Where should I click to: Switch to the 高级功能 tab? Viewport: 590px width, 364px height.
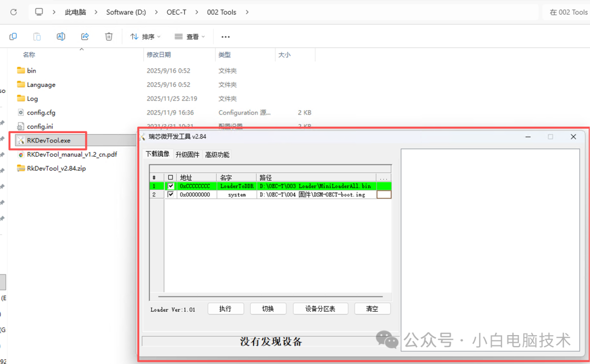(x=217, y=154)
